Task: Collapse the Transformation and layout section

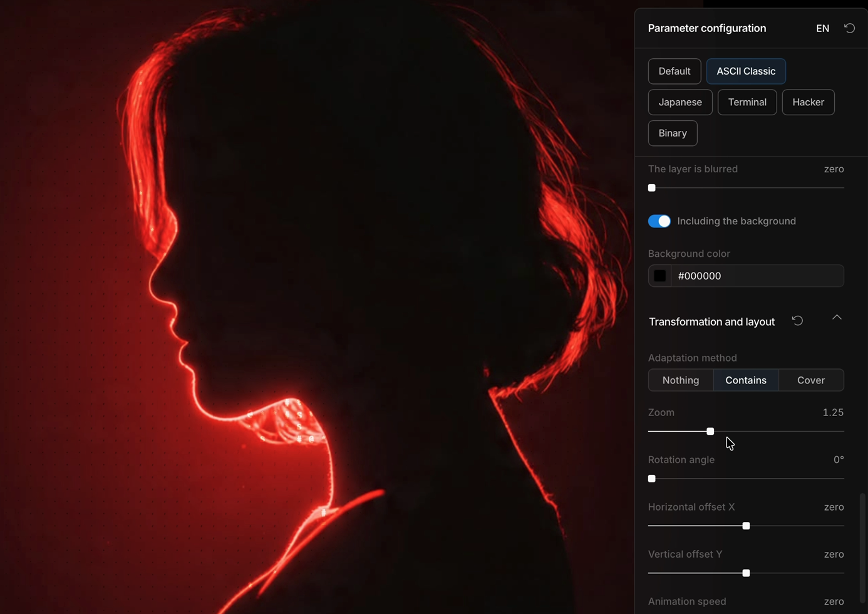Action: pyautogui.click(x=837, y=318)
